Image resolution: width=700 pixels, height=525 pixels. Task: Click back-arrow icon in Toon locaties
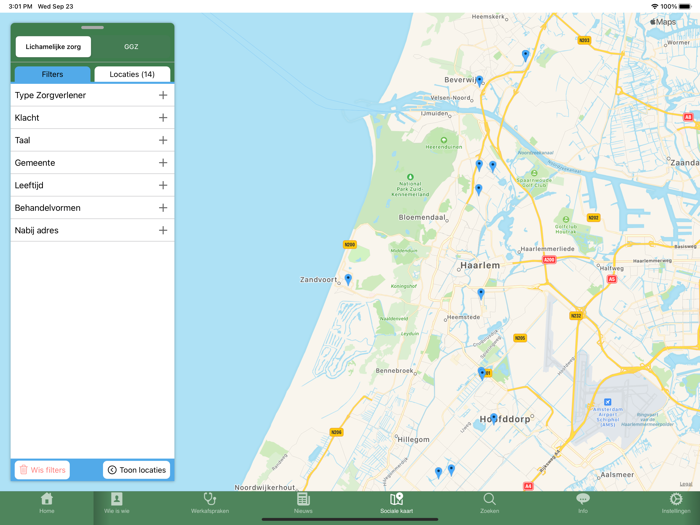(x=112, y=470)
